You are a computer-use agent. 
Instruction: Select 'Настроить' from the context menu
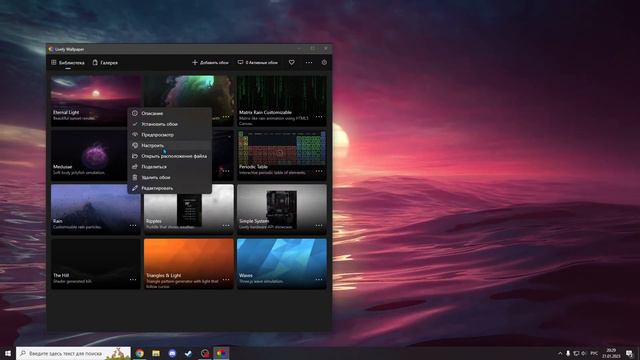tap(170, 145)
